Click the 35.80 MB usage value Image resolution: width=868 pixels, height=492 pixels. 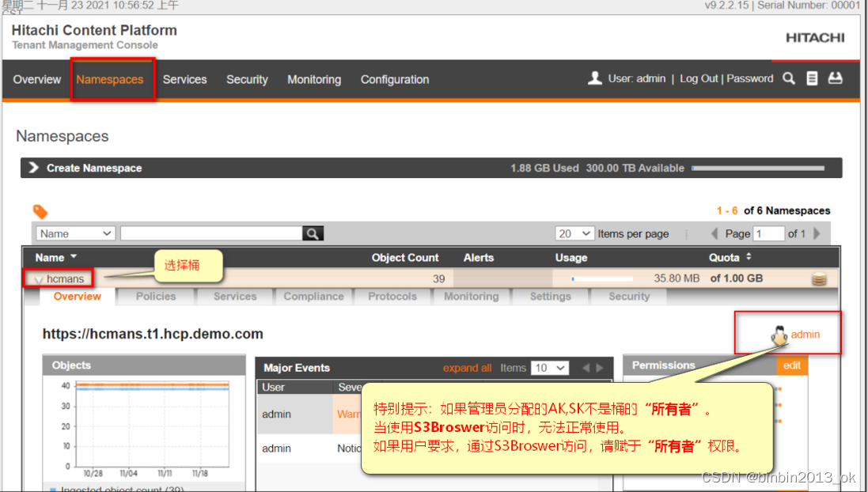tap(677, 278)
